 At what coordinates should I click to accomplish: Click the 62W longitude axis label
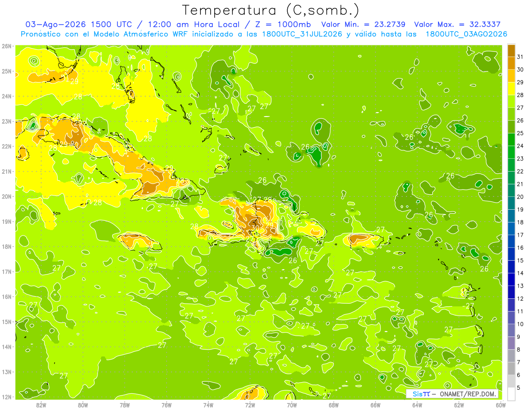tap(459, 405)
